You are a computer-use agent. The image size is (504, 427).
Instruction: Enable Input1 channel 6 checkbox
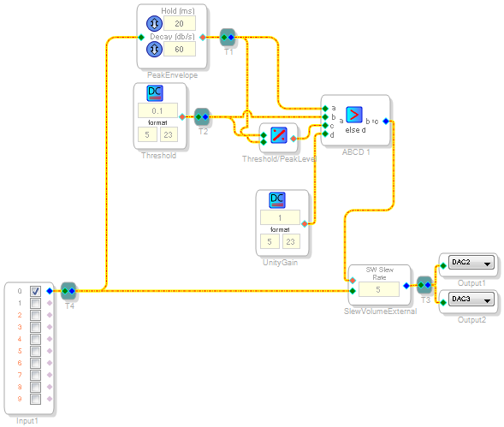point(35,363)
